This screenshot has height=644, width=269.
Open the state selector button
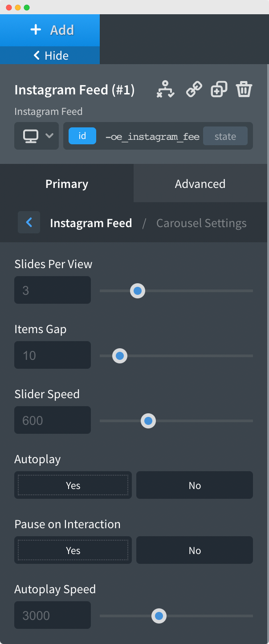coord(225,136)
